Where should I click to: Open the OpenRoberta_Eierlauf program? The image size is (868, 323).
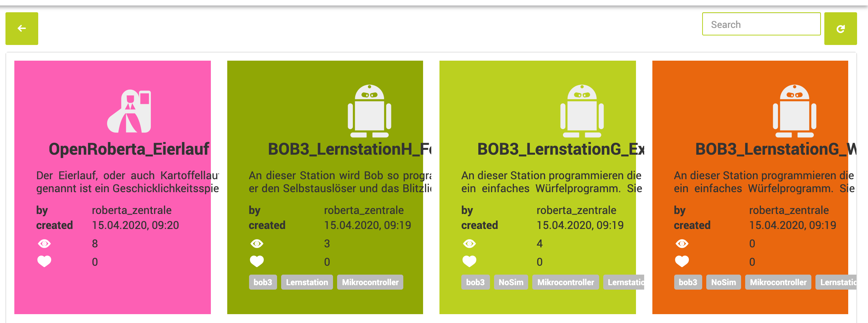click(130, 148)
